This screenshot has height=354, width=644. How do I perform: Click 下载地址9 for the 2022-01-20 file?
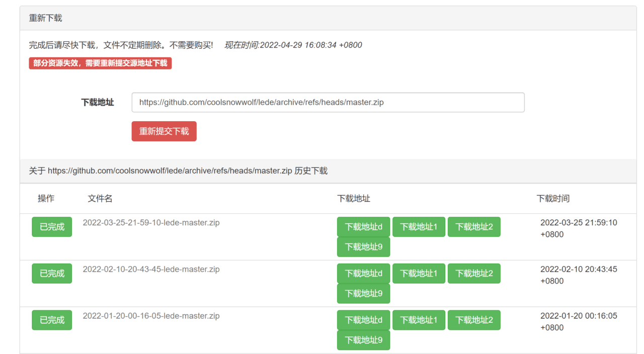pos(363,340)
